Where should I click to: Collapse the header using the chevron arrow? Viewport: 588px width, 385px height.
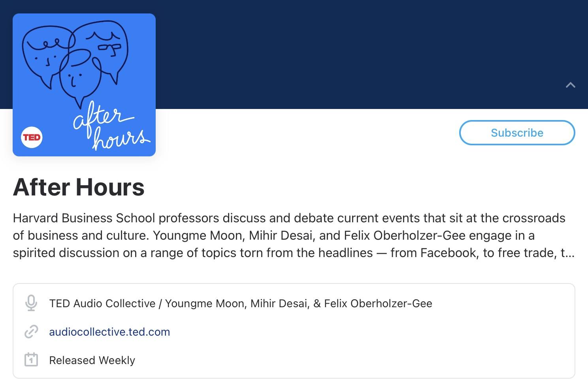pyautogui.click(x=570, y=85)
